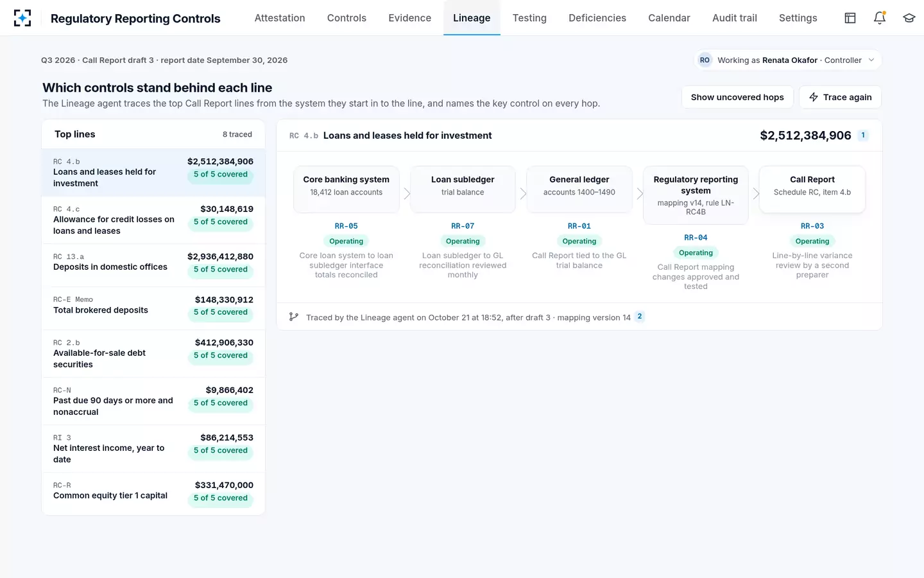The height and width of the screenshot is (578, 924).
Task: Open the graduation cap help icon
Action: (909, 18)
